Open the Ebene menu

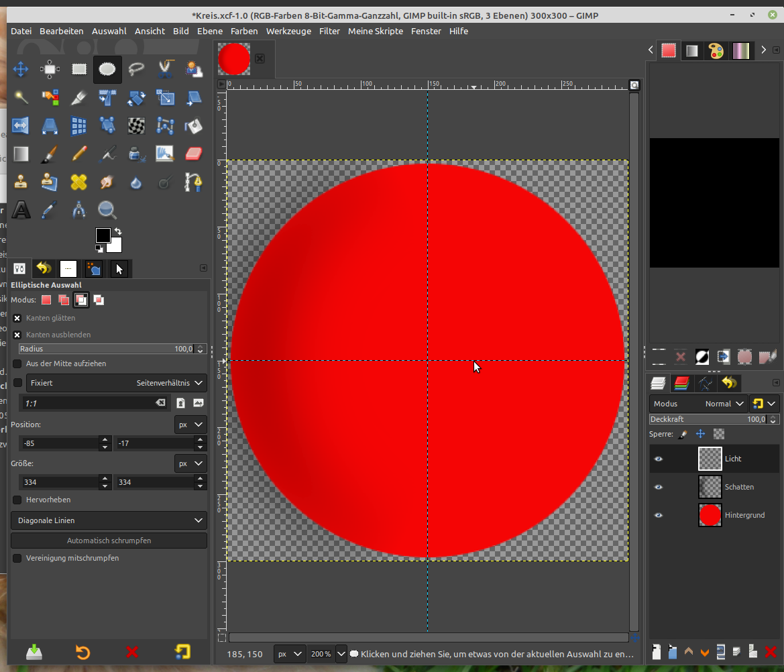(x=210, y=31)
